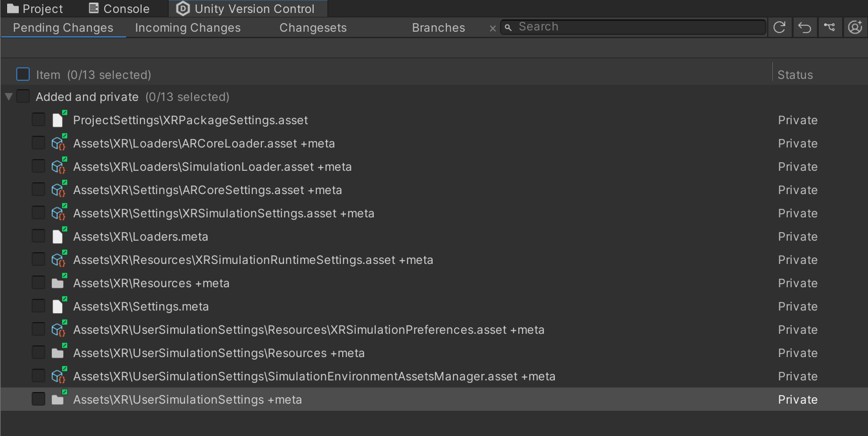Viewport: 868px width, 436px height.
Task: Click the invite user account icon
Action: tap(855, 27)
